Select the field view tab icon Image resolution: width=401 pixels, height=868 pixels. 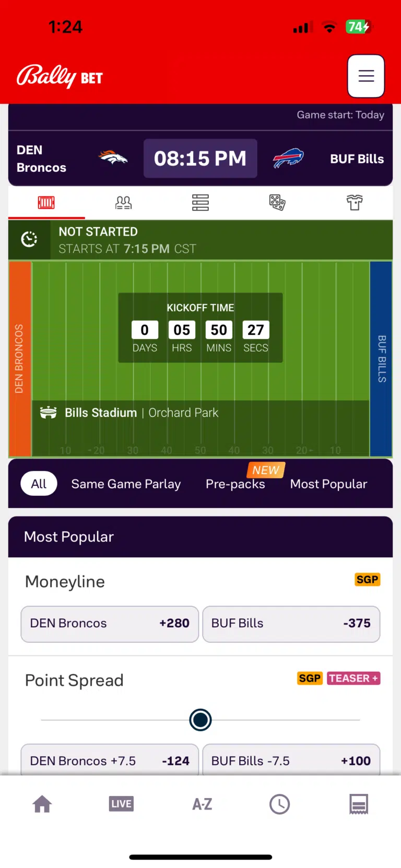pyautogui.click(x=46, y=203)
